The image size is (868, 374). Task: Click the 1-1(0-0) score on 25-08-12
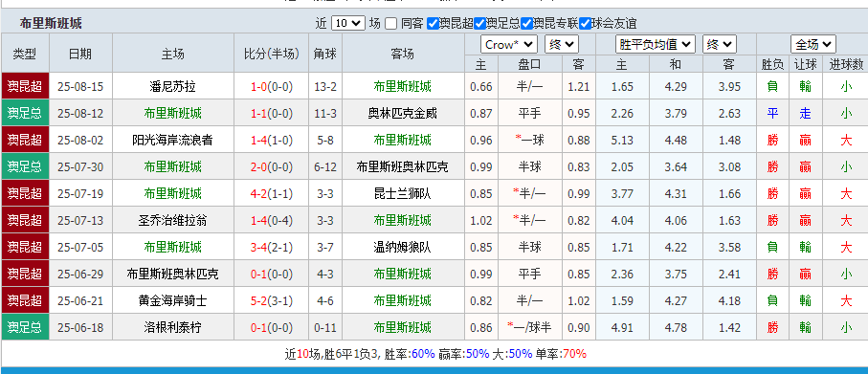click(271, 114)
